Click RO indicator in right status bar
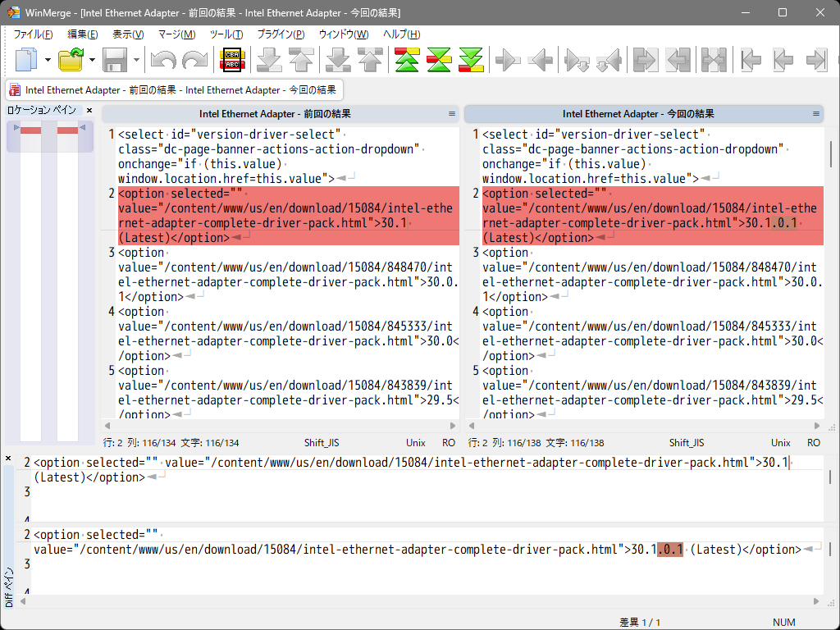Screen dimensions: 840x630 tap(814, 443)
